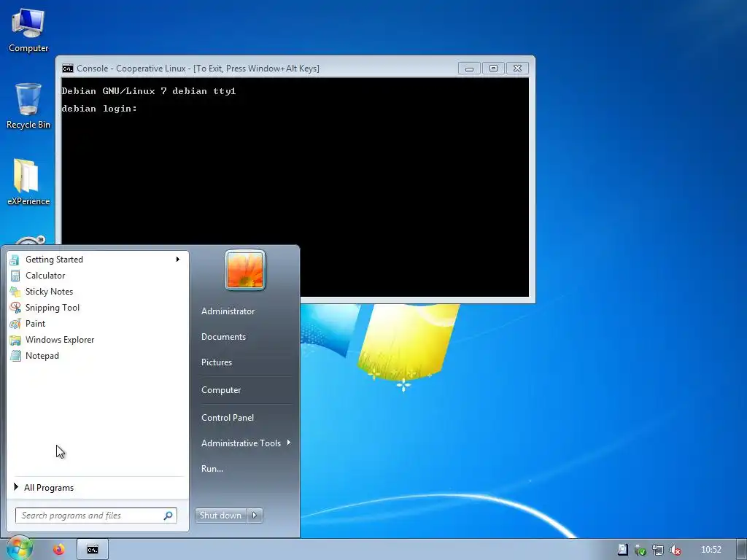This screenshot has width=747, height=560.
Task: Open the network status tray icon
Action: pyautogui.click(x=657, y=550)
